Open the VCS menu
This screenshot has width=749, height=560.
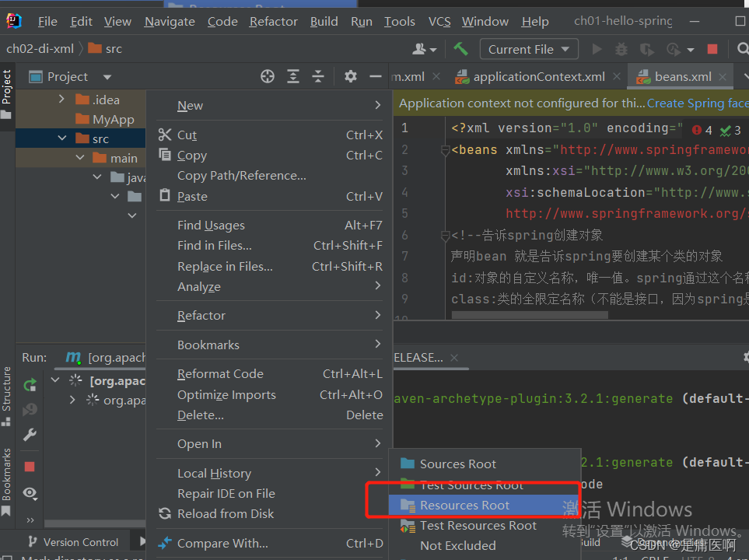coord(439,22)
